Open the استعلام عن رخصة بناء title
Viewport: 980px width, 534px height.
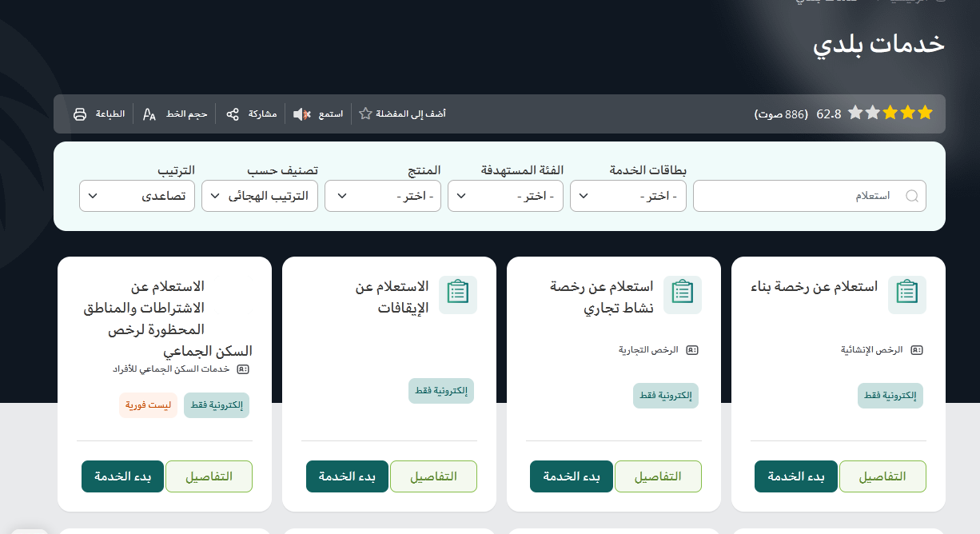tap(815, 286)
